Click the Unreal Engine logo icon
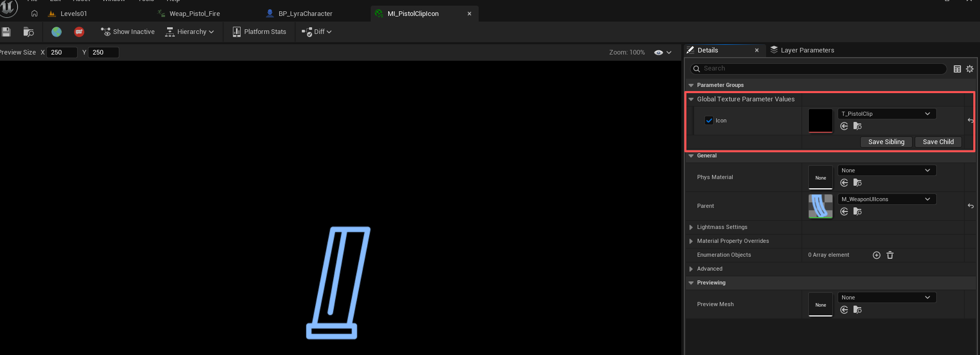 (8, 7)
